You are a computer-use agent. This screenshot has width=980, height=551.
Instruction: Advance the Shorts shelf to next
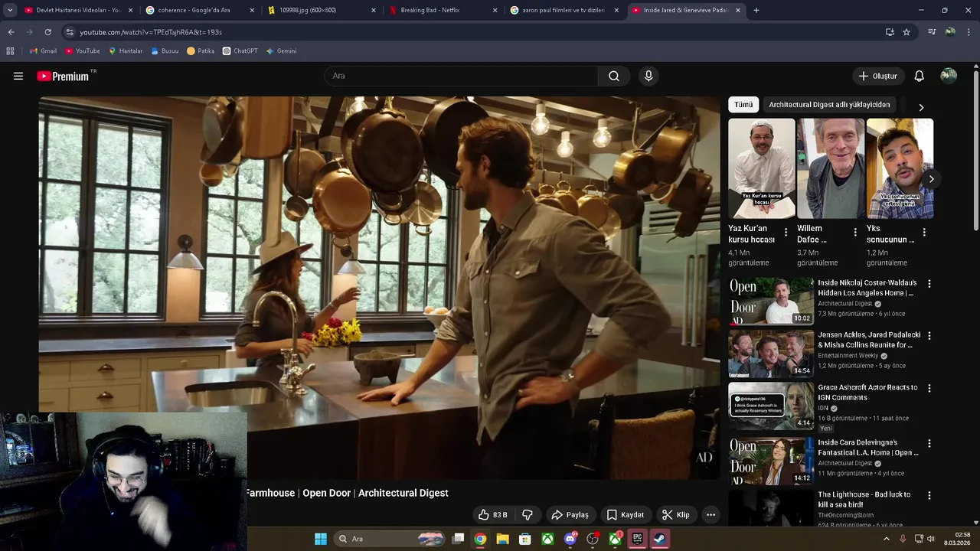click(931, 179)
